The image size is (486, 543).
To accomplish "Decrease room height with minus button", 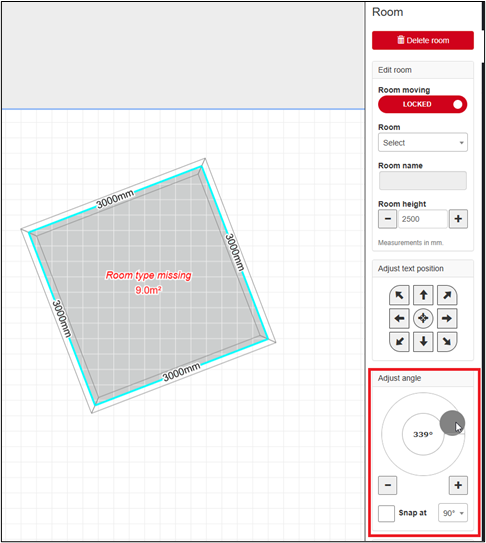I will click(387, 219).
